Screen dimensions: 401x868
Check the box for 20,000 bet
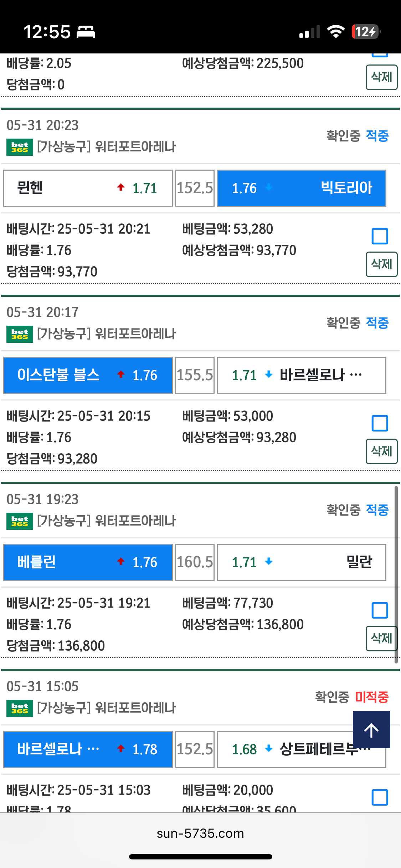(x=380, y=797)
